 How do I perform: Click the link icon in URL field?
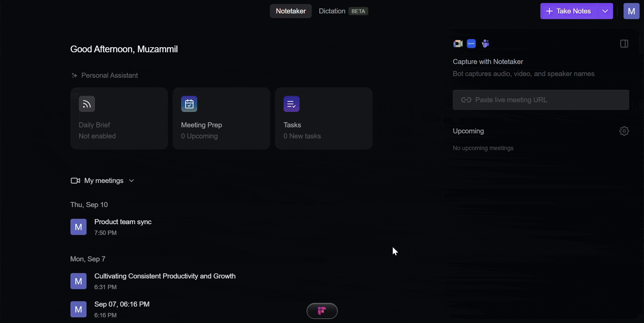pyautogui.click(x=466, y=100)
